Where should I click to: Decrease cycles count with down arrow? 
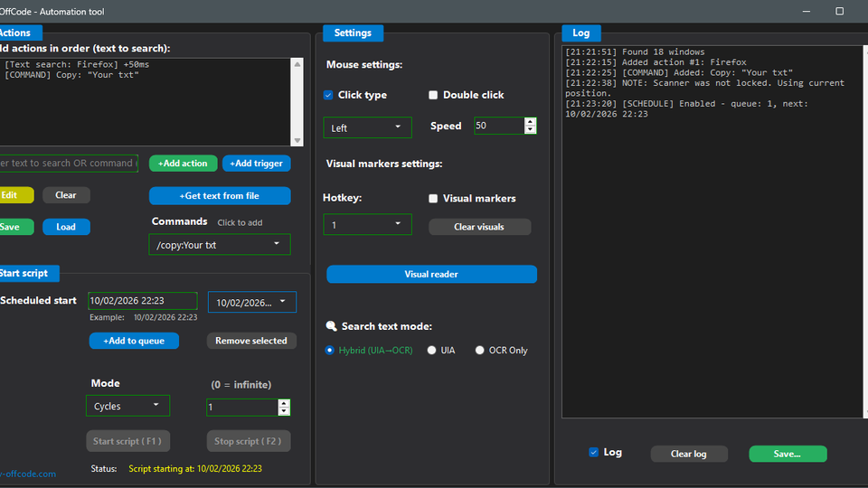284,411
